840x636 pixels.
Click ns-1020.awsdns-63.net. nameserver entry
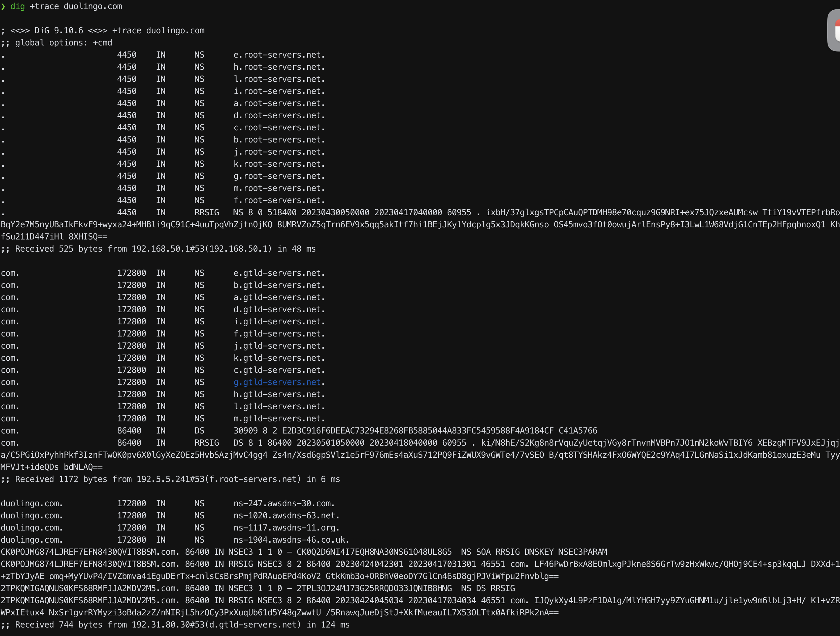click(286, 516)
